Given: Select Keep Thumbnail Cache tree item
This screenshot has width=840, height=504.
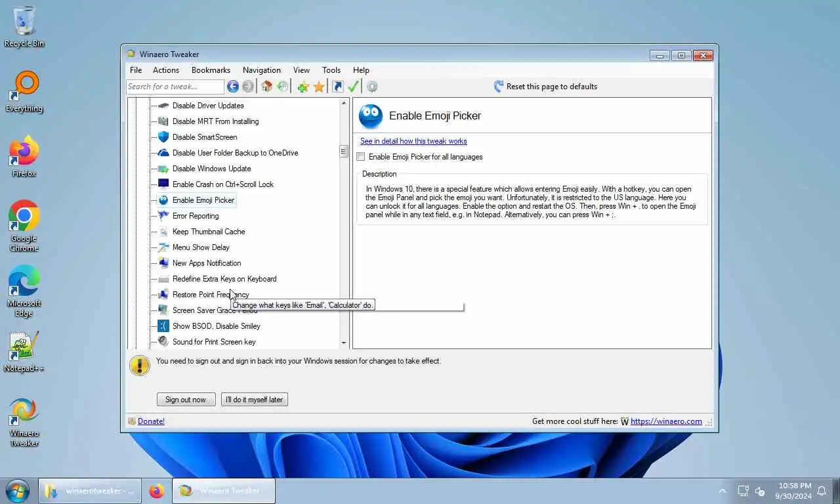Looking at the screenshot, I should [x=209, y=232].
